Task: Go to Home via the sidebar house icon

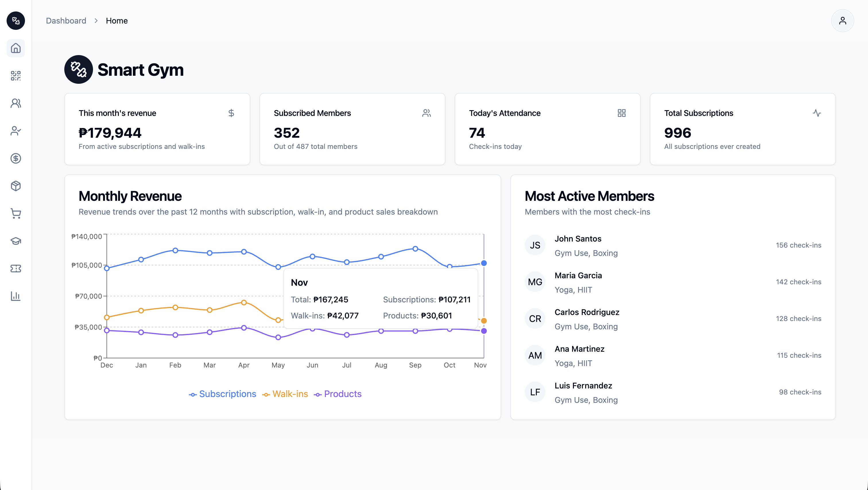Action: coord(15,48)
